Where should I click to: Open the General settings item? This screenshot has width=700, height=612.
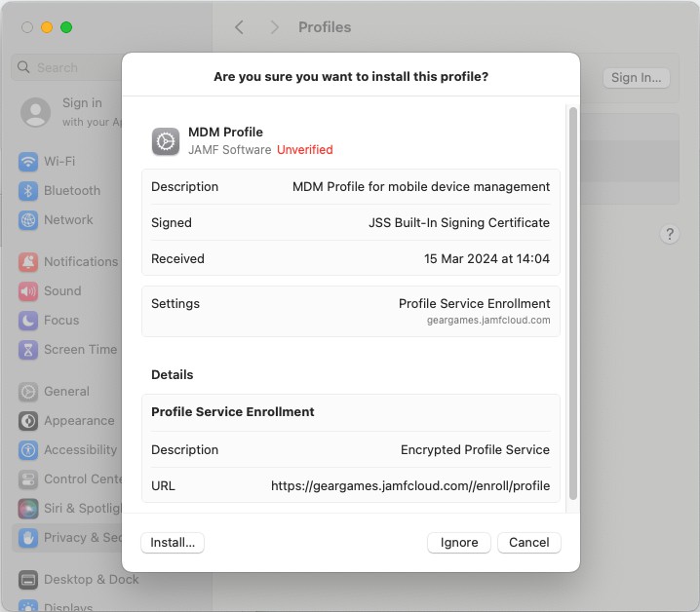pos(66,392)
